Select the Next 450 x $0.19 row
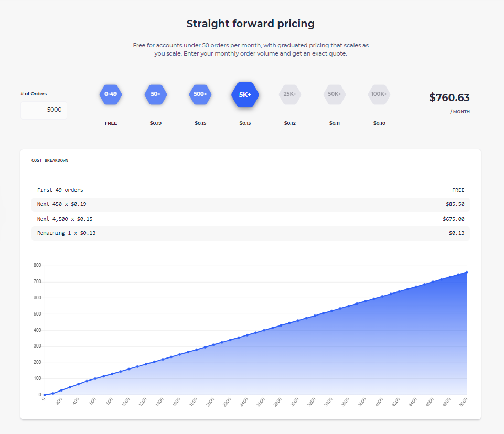The width and height of the screenshot is (504, 434). tap(251, 204)
